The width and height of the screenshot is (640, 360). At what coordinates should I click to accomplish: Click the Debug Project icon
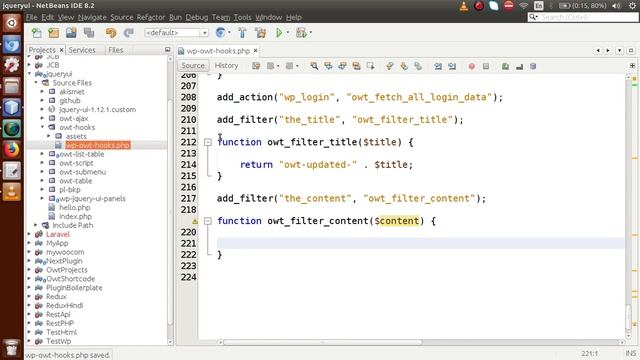(302, 33)
